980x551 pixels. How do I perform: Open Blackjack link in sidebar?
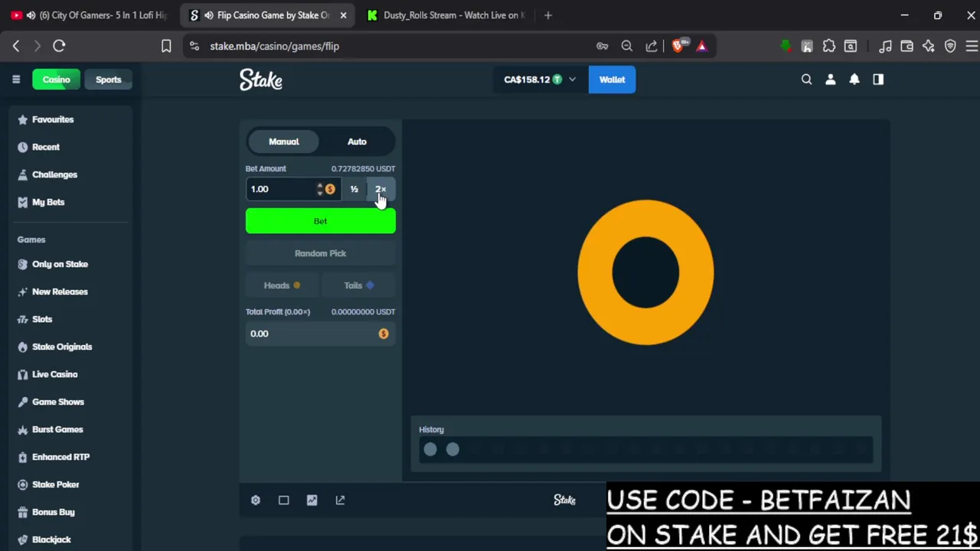[51, 540]
